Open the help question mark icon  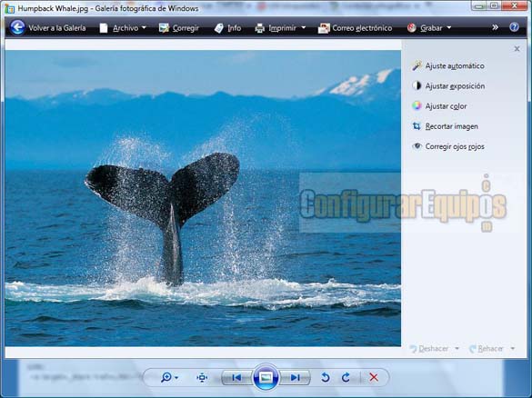[514, 27]
